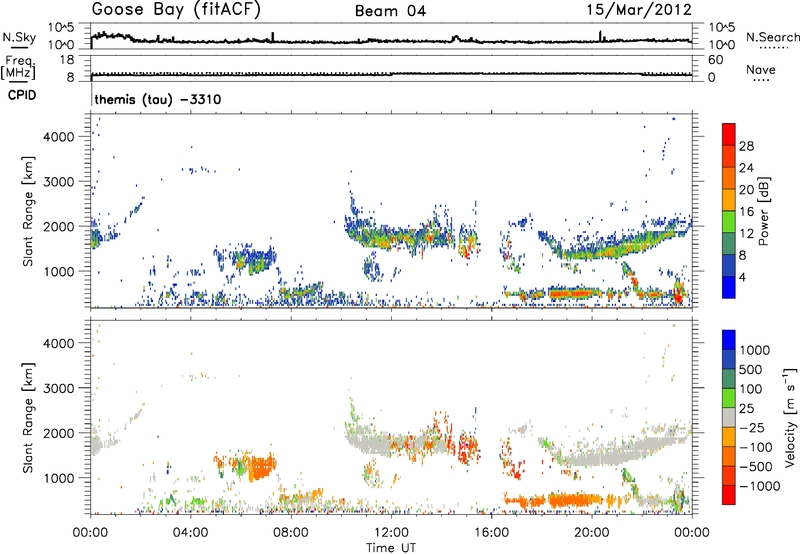Click the 60 label on Nave axis

coord(715,60)
